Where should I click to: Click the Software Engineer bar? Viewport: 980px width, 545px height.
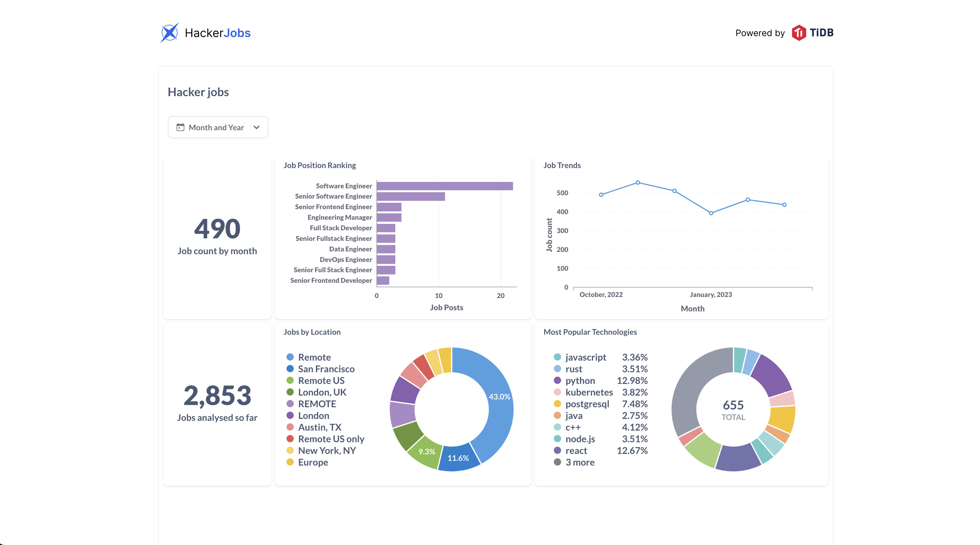pyautogui.click(x=444, y=186)
